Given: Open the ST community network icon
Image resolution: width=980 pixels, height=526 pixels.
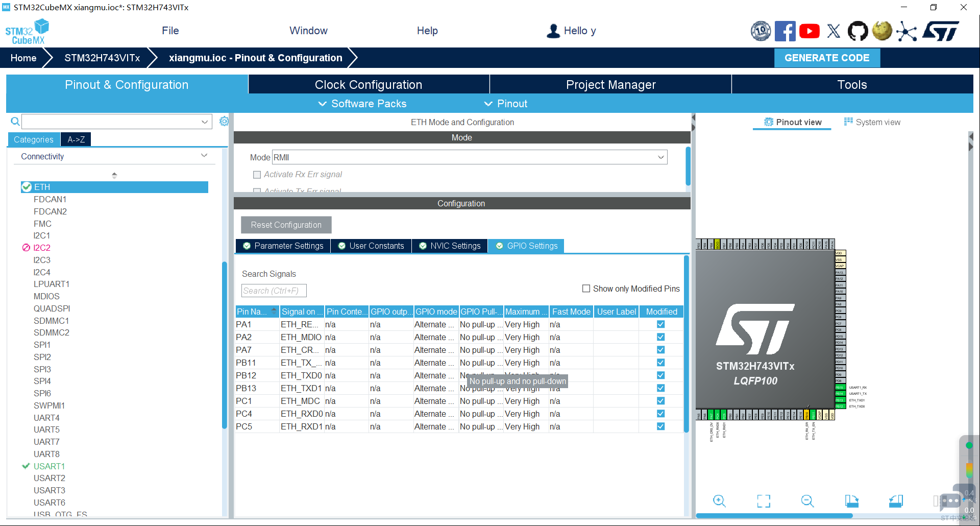Looking at the screenshot, I should [x=906, y=31].
